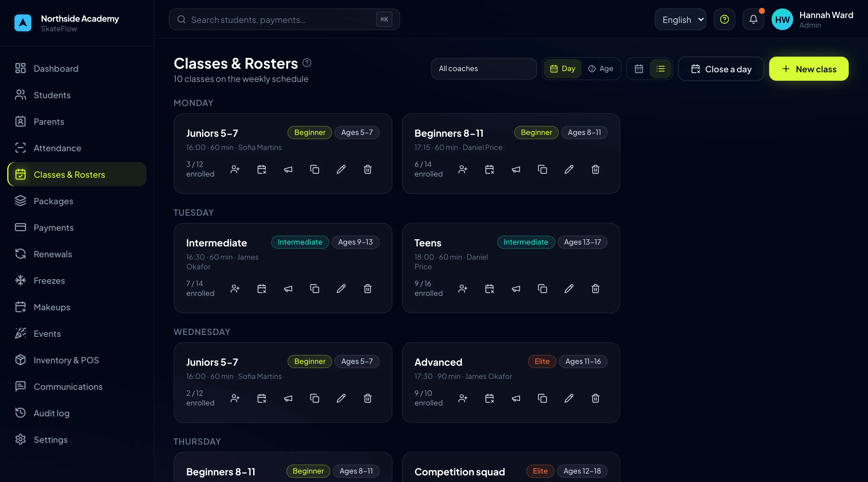
Task: Expand the English language selector
Action: pos(680,20)
